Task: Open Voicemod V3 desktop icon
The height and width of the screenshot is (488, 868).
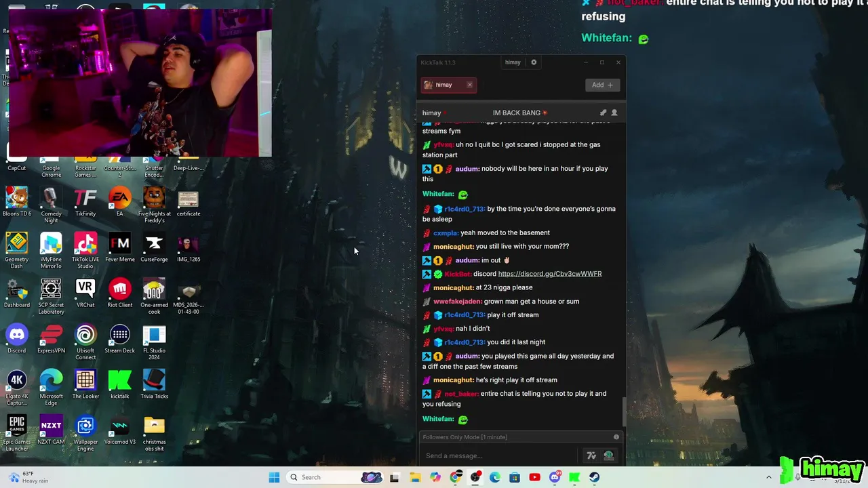Action: point(119,430)
